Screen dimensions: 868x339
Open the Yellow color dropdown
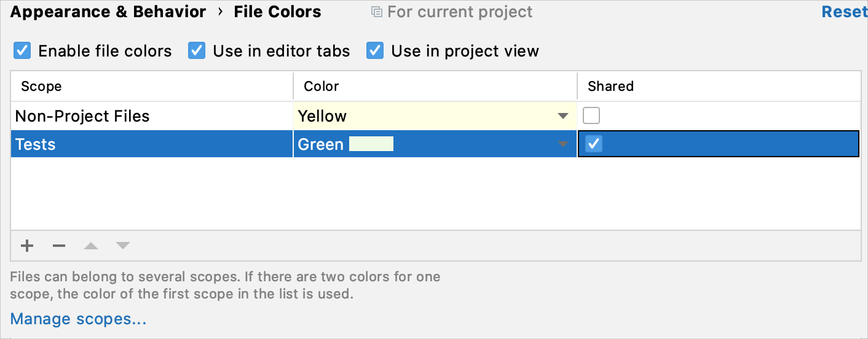tap(562, 116)
